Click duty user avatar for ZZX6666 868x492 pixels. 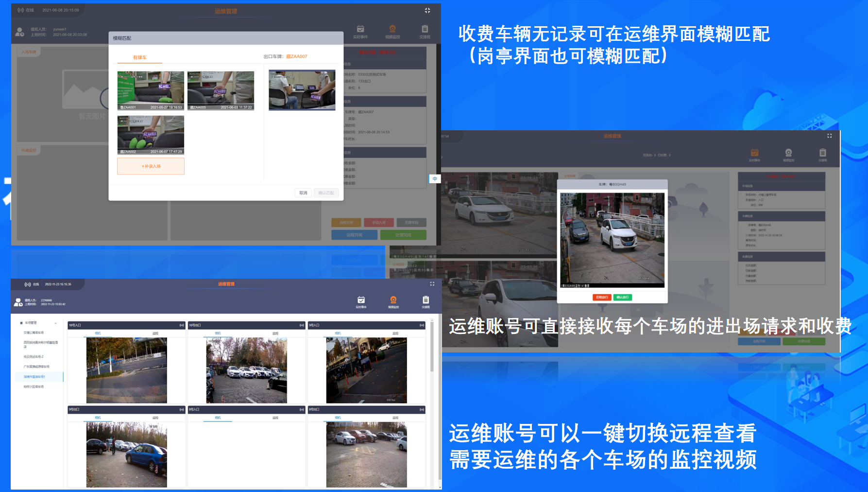pos(18,302)
